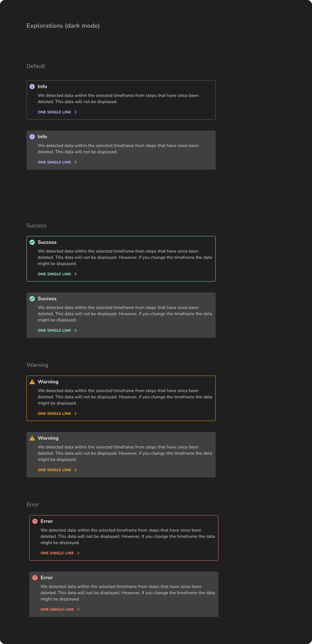Select the Explorations (dark mode) page heading
312x644 pixels.
point(63,26)
